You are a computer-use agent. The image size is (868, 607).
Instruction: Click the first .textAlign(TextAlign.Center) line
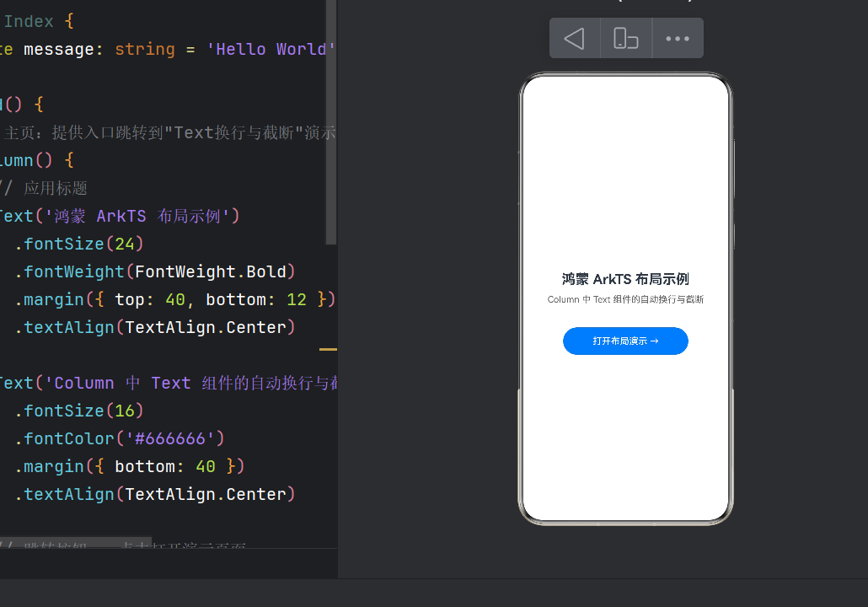pos(155,327)
